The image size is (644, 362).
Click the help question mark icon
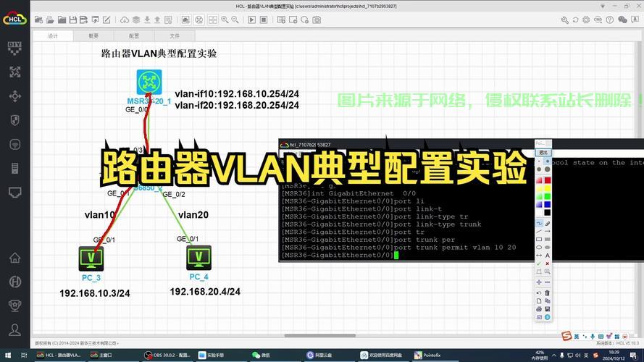click(x=610, y=20)
